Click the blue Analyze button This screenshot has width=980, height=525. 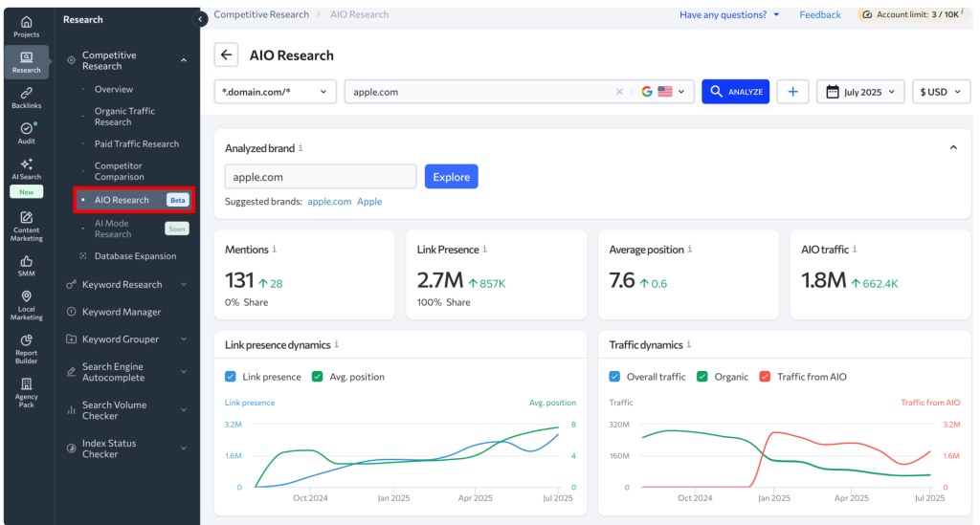coord(735,92)
